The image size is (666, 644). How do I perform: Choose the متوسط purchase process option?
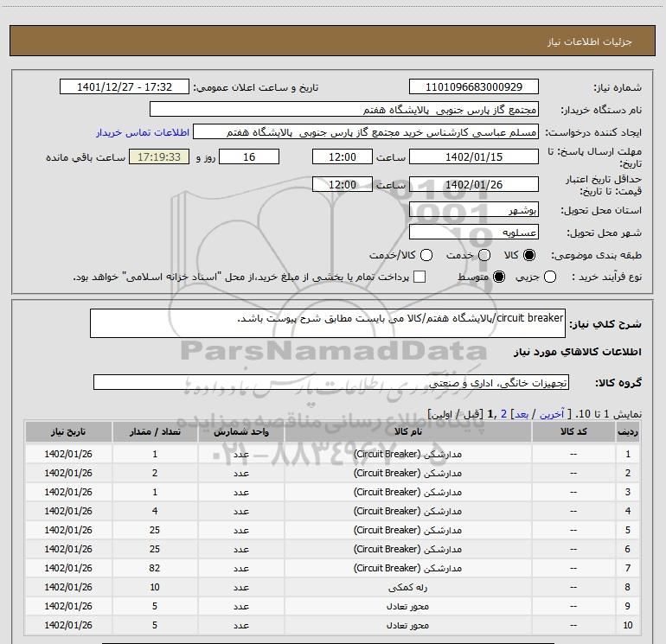(x=499, y=277)
